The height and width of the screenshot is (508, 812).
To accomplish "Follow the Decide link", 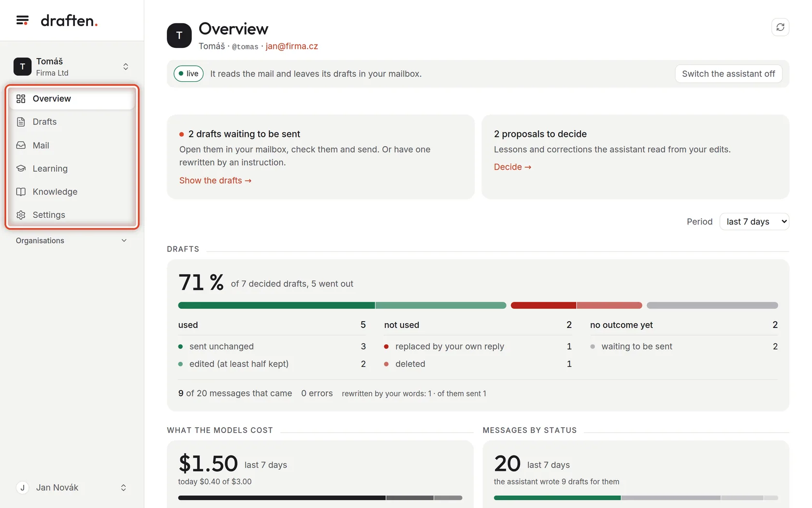I will tap(512, 167).
